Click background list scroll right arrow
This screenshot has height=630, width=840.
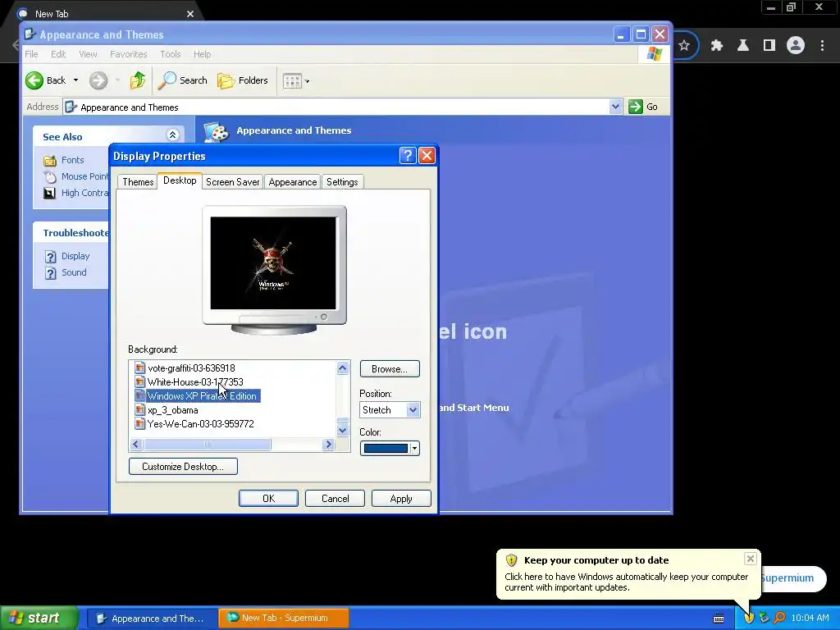point(328,444)
